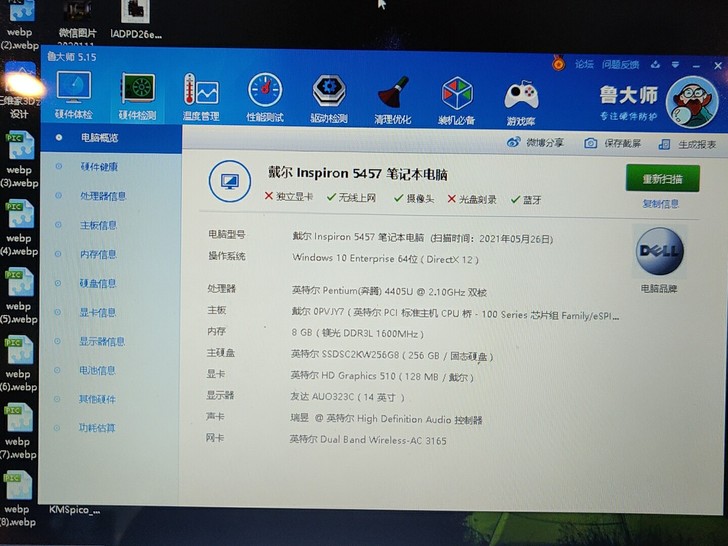Open the 微信图片 desktop file
728x546 pixels.
tap(77, 21)
